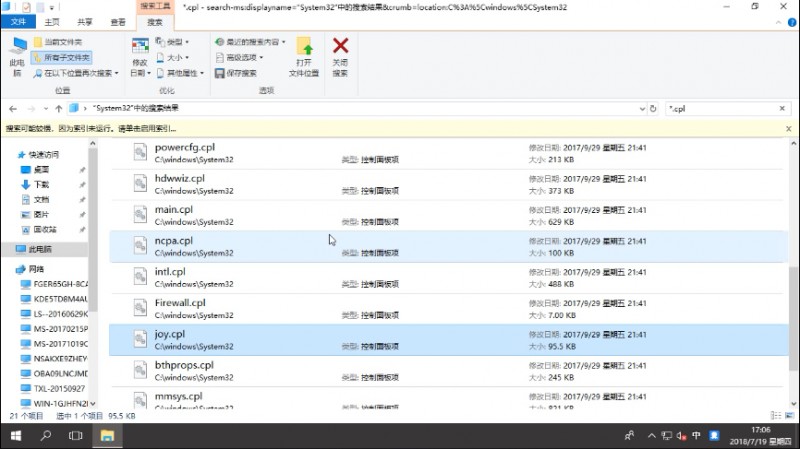This screenshot has width=800, height=449.
Task: Click new folder icon in quick access toolbar
Action: 40,7
